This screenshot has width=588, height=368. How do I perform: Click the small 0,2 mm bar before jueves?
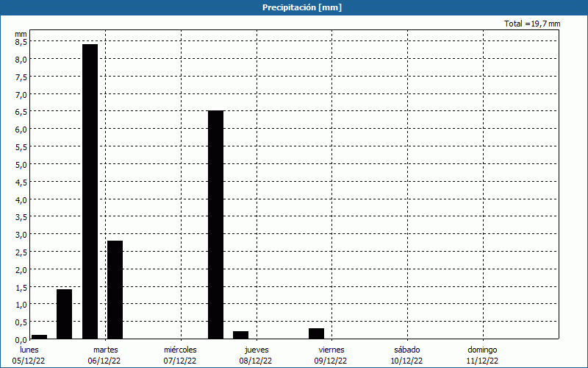(x=241, y=335)
